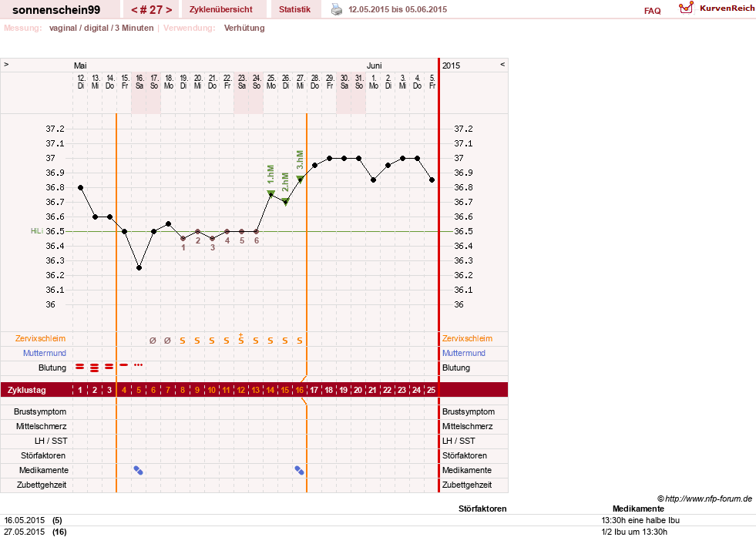Click the date range 12.05.2015 bis 05.06.2015
The height and width of the screenshot is (554, 756).
tap(398, 9)
